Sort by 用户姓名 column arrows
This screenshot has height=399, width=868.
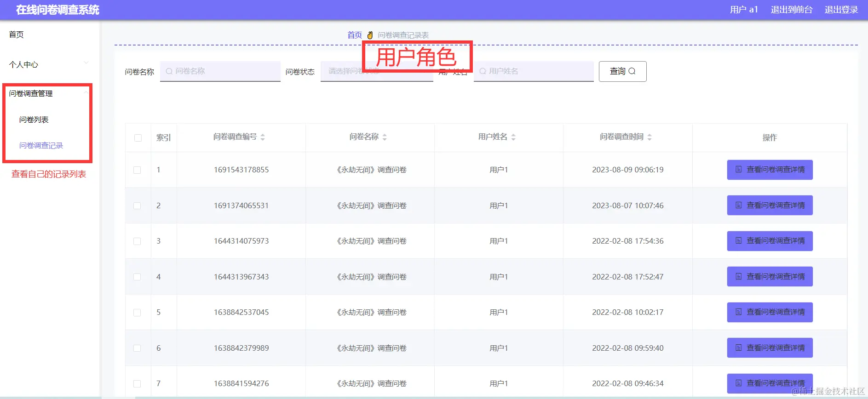(x=513, y=137)
